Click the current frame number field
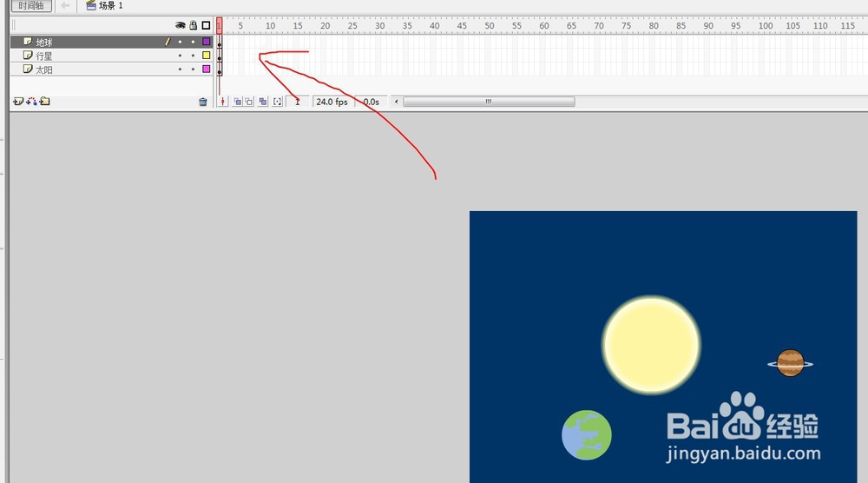The width and height of the screenshot is (868, 483). tap(298, 102)
